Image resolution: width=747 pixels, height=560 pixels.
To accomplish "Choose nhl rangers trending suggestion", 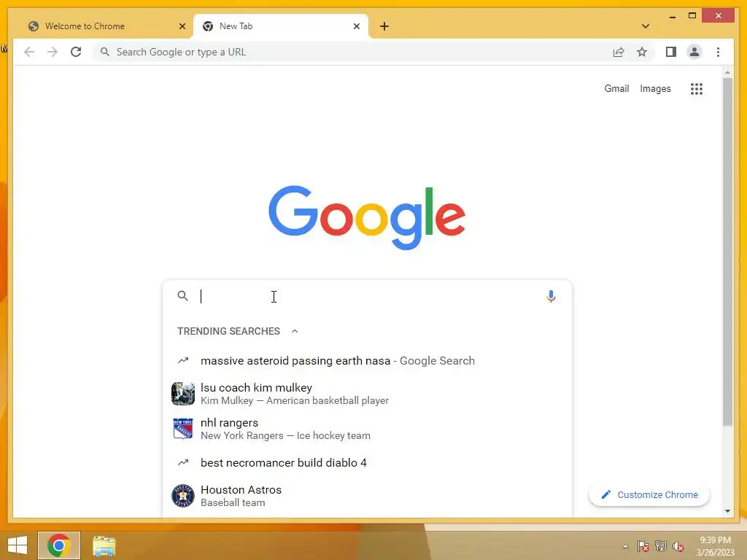I will (x=367, y=429).
